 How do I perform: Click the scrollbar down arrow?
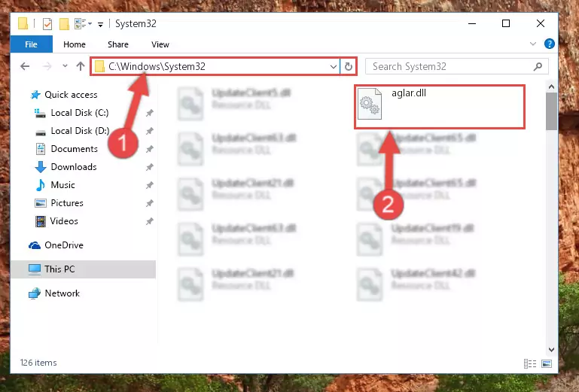(x=551, y=350)
